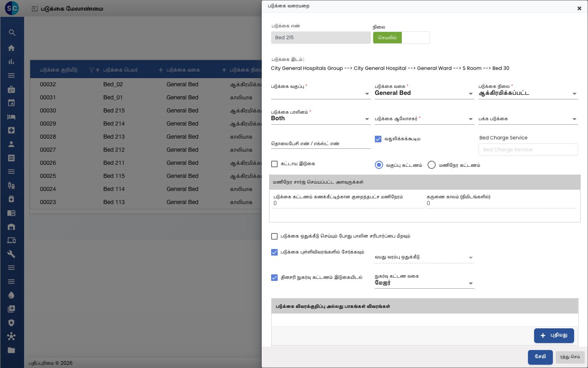Toggle the செயலில் status switch
The height and width of the screenshot is (368, 588).
401,38
